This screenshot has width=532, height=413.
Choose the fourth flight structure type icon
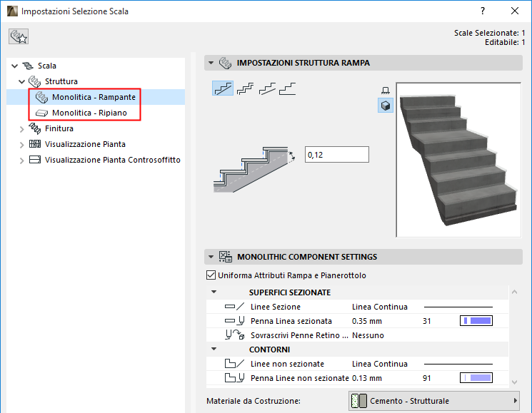(x=287, y=88)
